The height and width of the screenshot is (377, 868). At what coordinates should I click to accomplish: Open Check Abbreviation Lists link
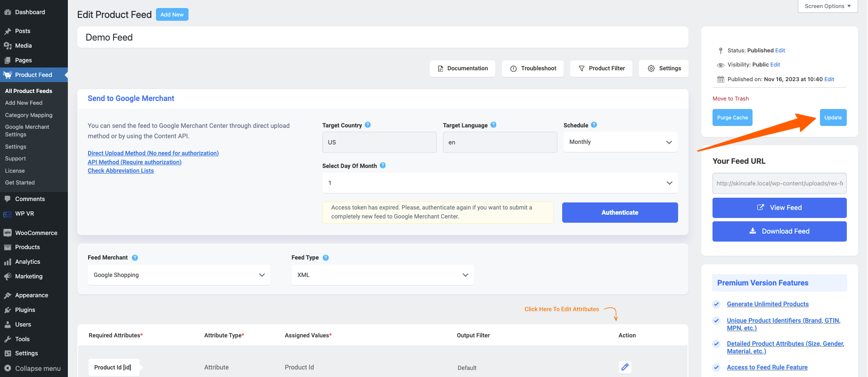121,171
